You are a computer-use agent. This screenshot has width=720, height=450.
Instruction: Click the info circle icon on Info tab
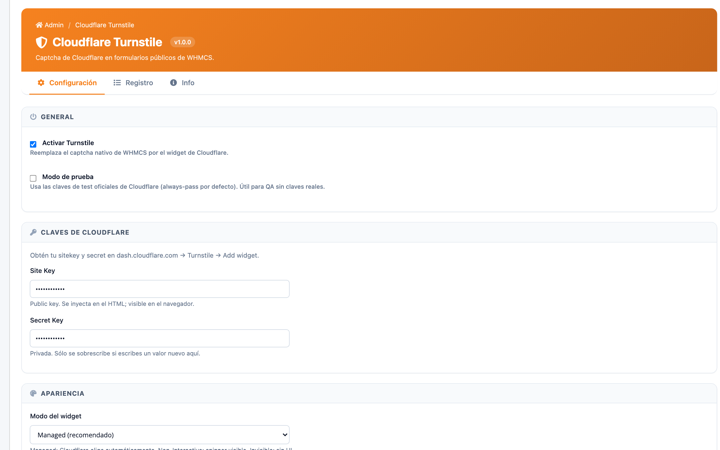(x=173, y=83)
